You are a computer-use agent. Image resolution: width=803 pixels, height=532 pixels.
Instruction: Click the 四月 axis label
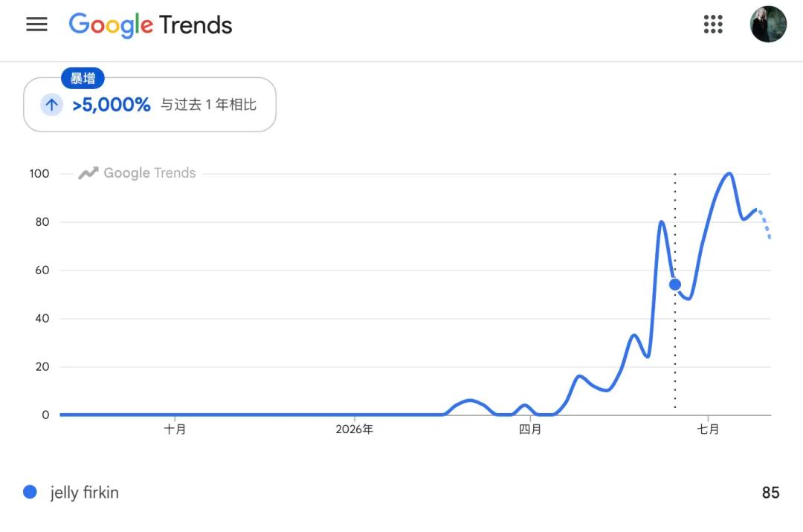(x=530, y=429)
